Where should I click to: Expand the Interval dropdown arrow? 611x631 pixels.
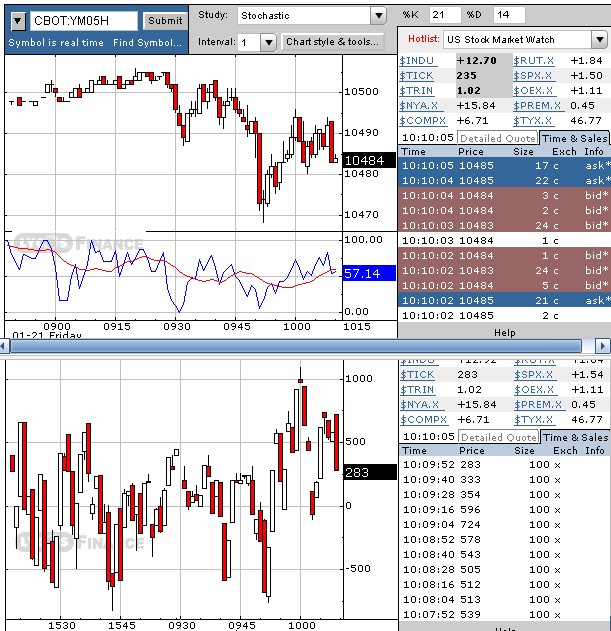pos(268,42)
